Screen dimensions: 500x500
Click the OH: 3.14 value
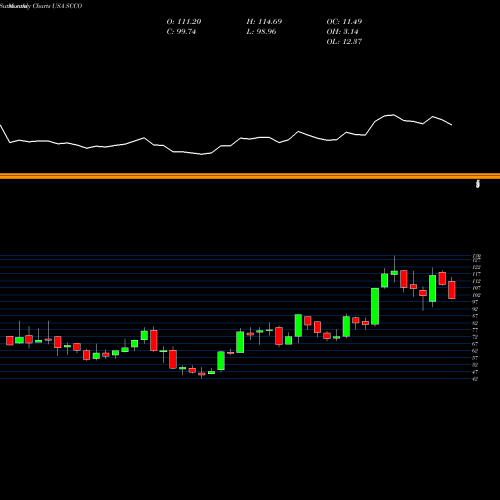point(342,32)
